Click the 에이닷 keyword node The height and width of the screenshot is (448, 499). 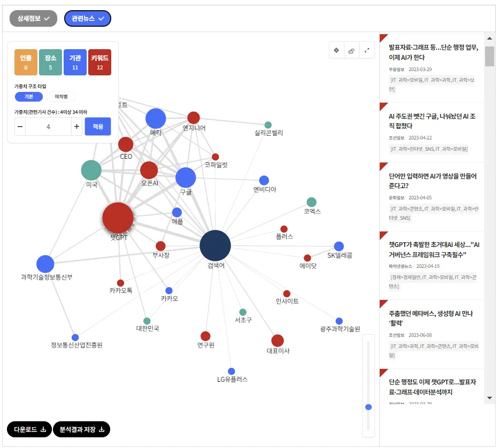coord(308,258)
